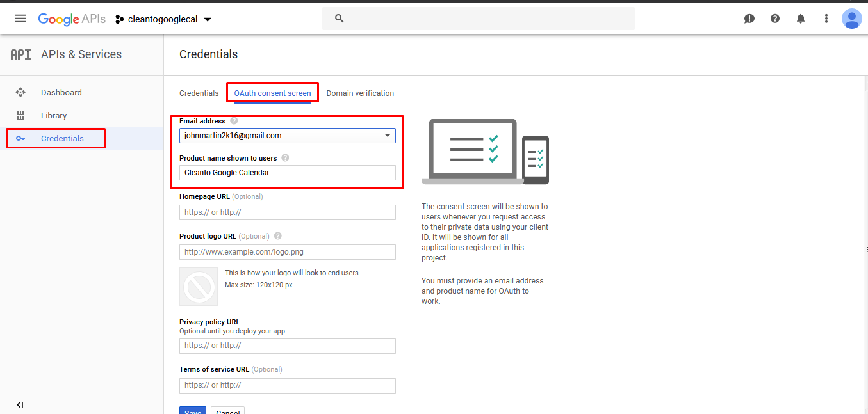Viewport: 868px width, 414px height.
Task: Select Credentials in the sidebar
Action: (62, 139)
